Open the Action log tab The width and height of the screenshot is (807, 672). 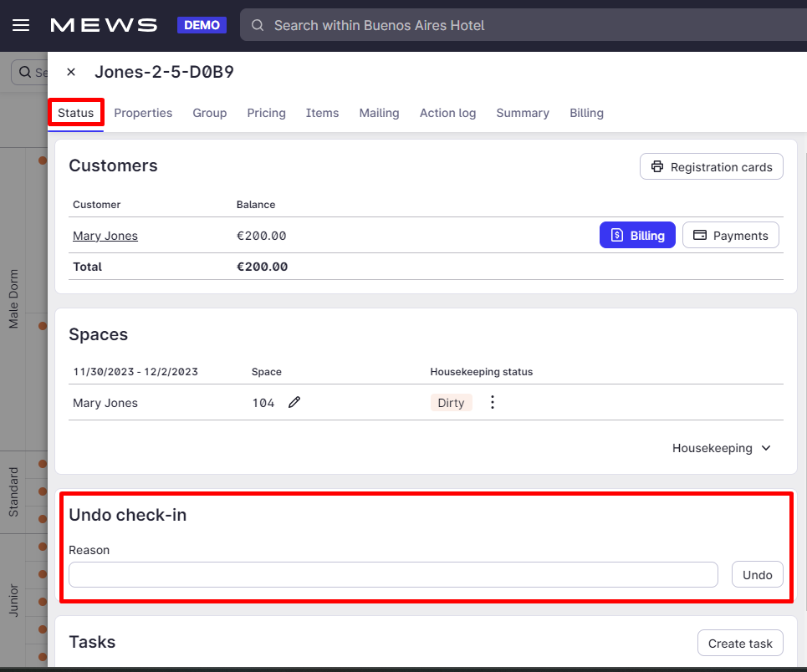[447, 113]
